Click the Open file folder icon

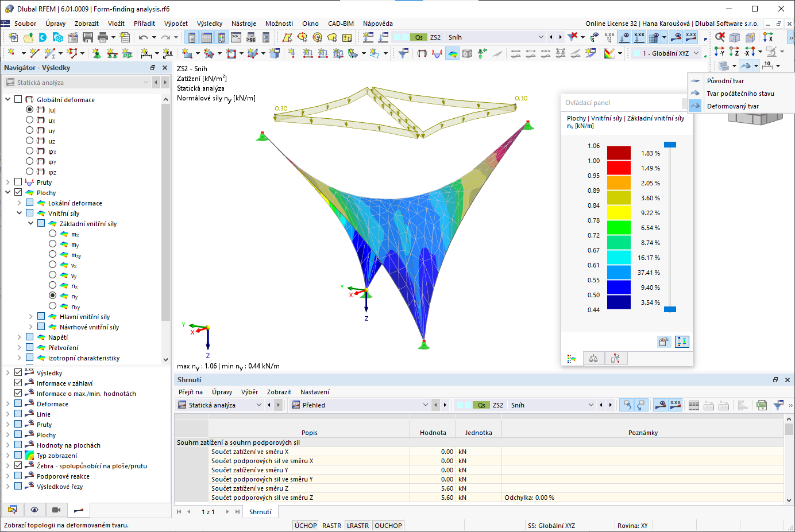coord(28,37)
